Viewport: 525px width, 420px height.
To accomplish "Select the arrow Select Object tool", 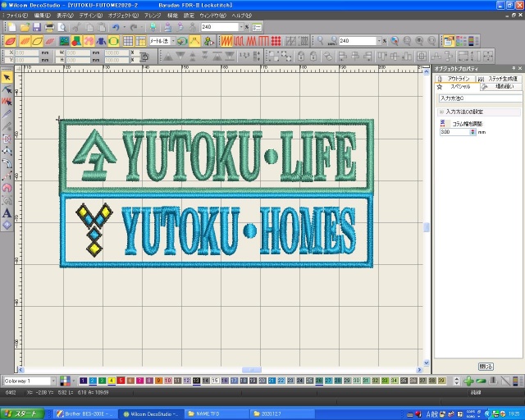I will coord(7,78).
